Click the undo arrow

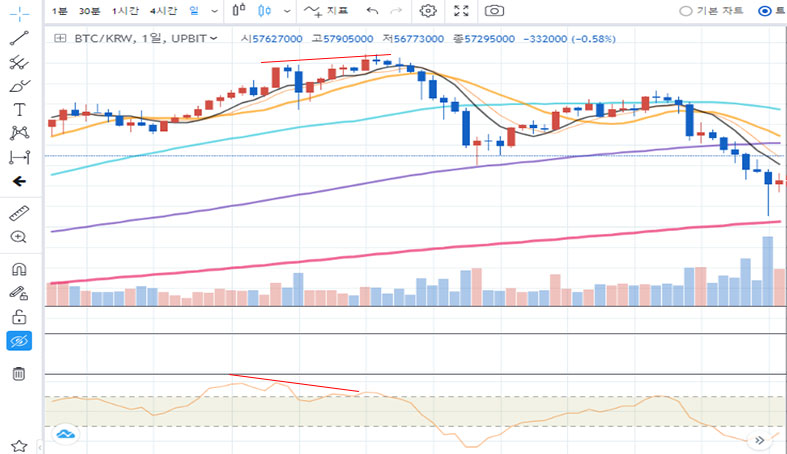click(372, 11)
